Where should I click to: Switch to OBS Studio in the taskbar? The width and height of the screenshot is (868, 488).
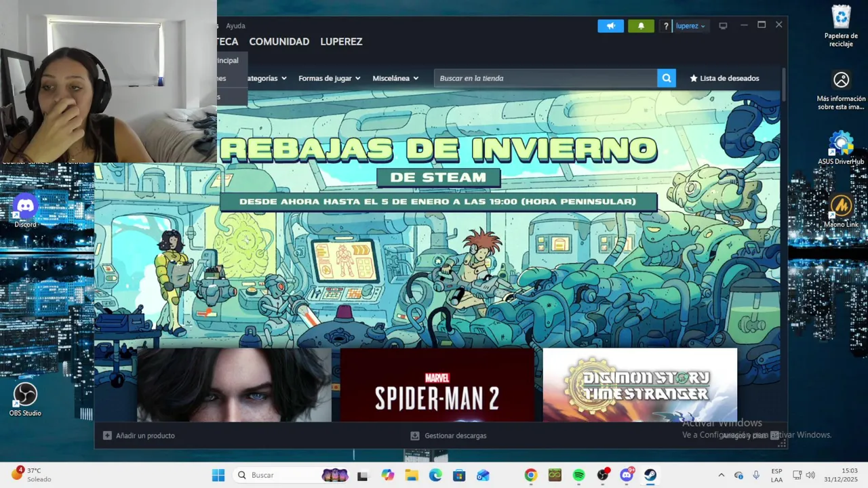603,475
